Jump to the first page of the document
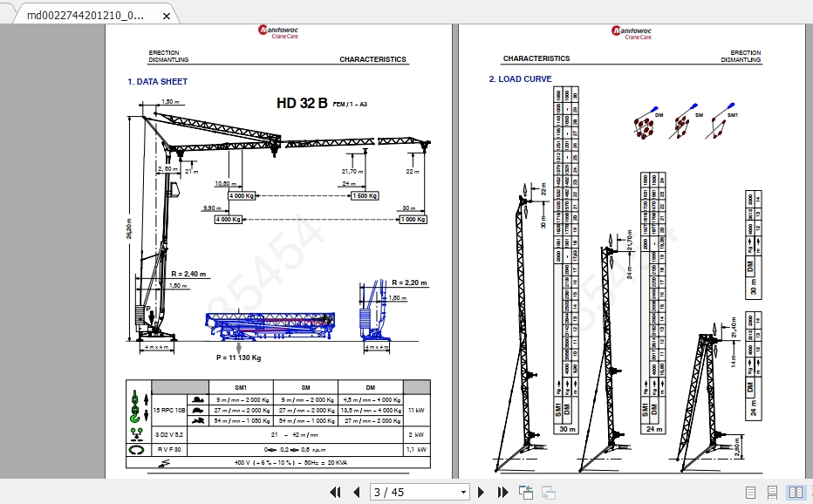 (x=336, y=492)
